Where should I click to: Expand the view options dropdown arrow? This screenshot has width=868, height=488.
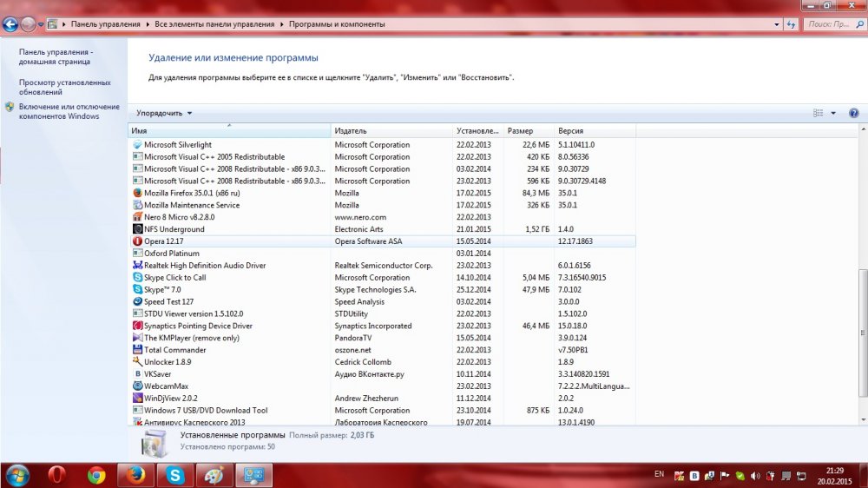pos(833,113)
